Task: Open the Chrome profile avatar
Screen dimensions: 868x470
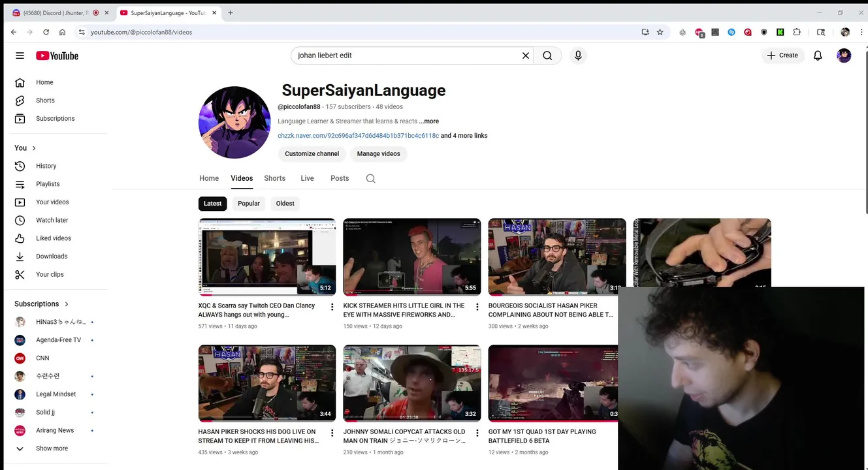Action: 845,32
